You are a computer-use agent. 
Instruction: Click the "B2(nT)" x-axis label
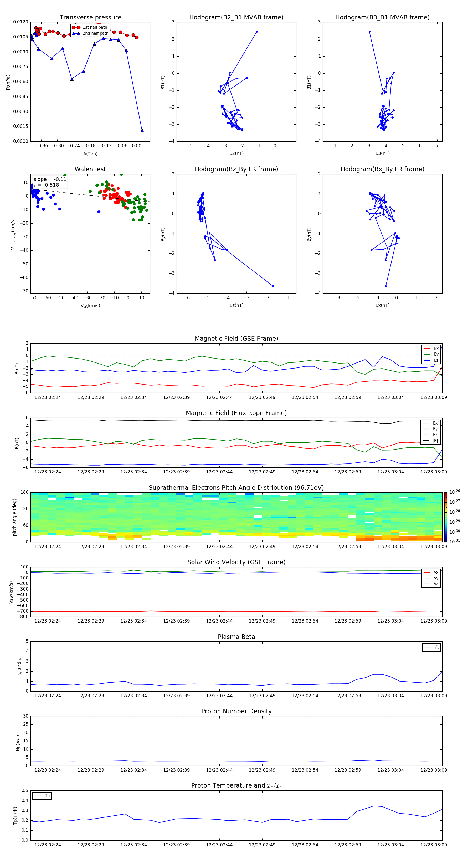(236, 153)
